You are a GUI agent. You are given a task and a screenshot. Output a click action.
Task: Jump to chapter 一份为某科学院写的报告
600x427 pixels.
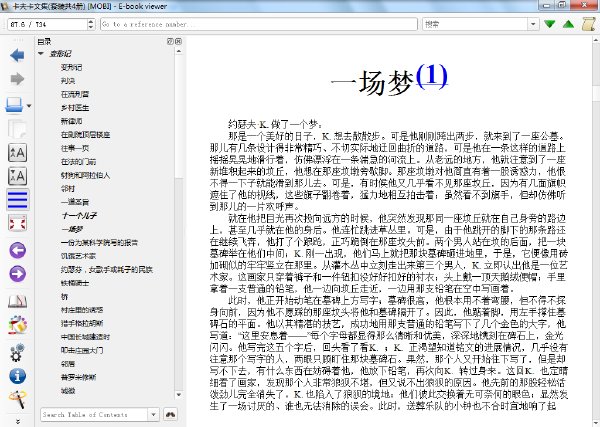[x=99, y=243]
